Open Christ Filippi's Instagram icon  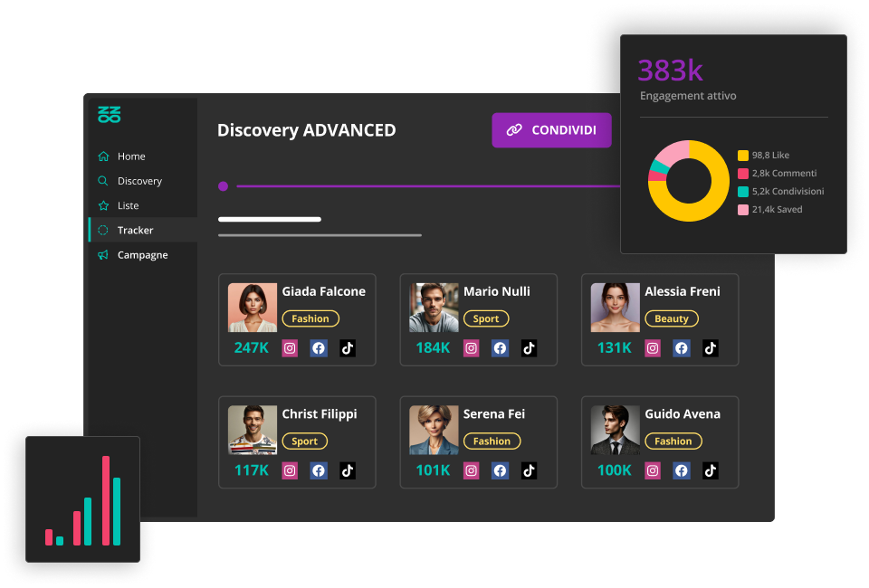point(290,470)
